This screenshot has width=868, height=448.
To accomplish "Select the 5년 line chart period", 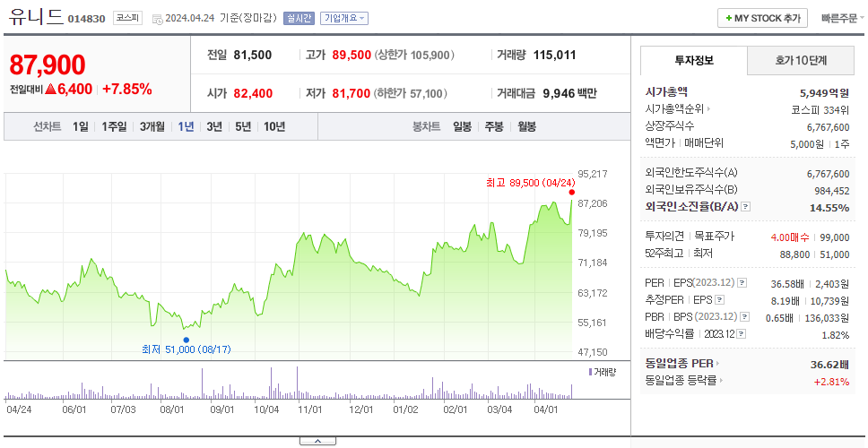I will 243,126.
